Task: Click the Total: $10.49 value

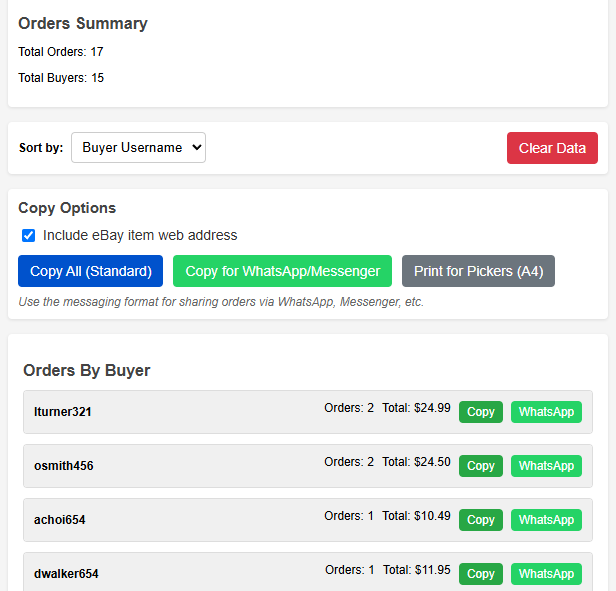Action: tap(416, 516)
